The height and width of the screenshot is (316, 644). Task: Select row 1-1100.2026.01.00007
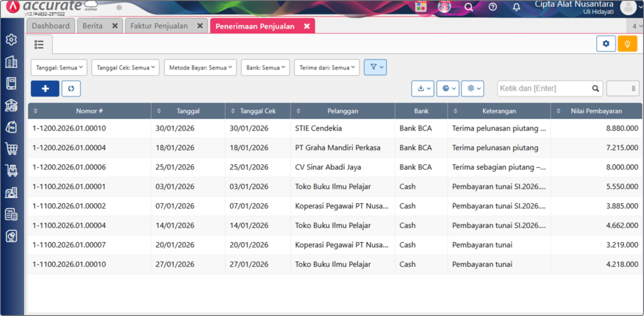335,245
